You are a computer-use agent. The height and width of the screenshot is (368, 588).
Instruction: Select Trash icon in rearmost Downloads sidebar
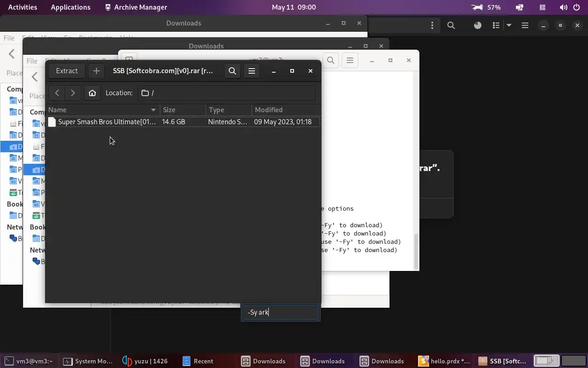tap(13, 193)
